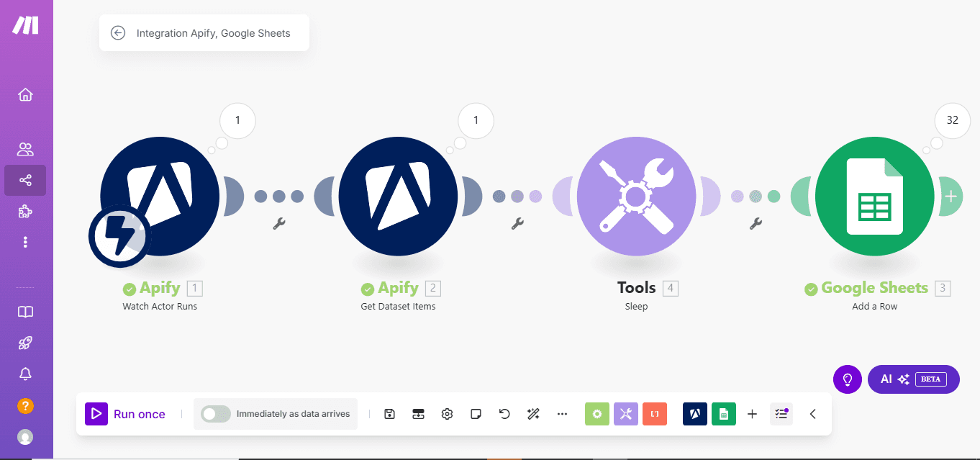
Task: Open the orange Text parser icon
Action: point(655,414)
